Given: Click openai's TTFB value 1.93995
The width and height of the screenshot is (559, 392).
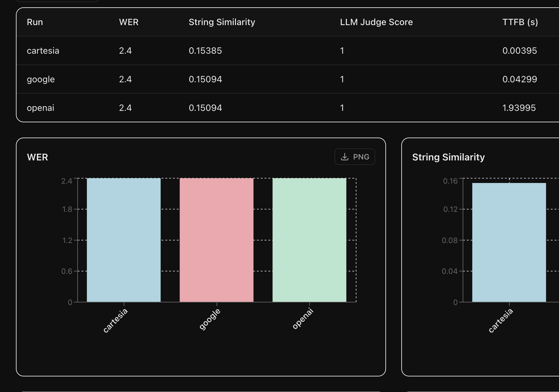Looking at the screenshot, I should [x=519, y=108].
